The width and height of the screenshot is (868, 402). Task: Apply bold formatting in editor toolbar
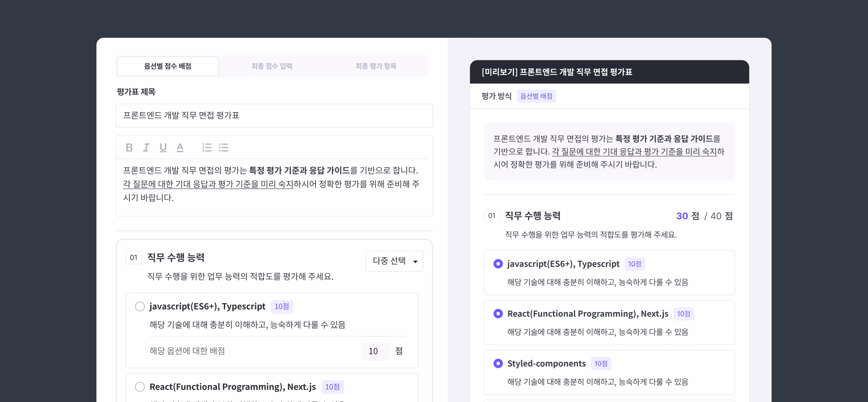pyautogui.click(x=129, y=148)
